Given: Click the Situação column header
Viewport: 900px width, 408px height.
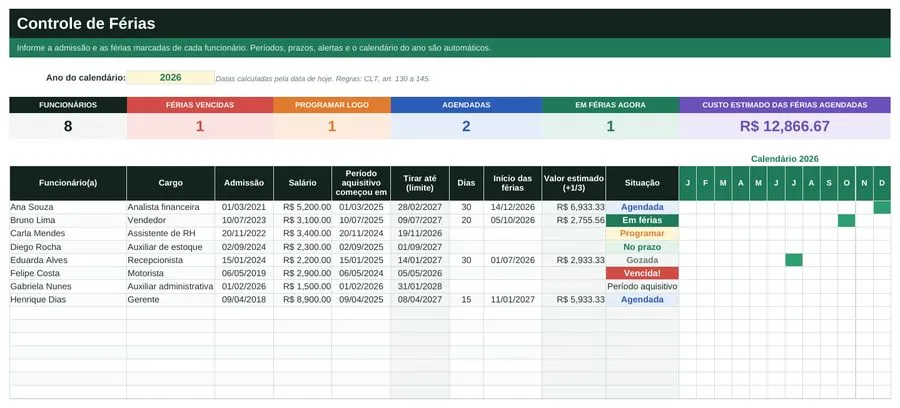Looking at the screenshot, I should pyautogui.click(x=642, y=183).
